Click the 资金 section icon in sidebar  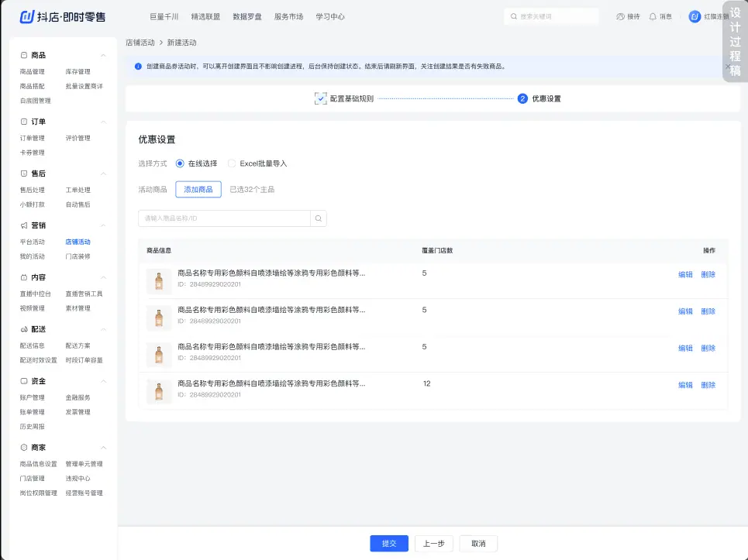(24, 381)
